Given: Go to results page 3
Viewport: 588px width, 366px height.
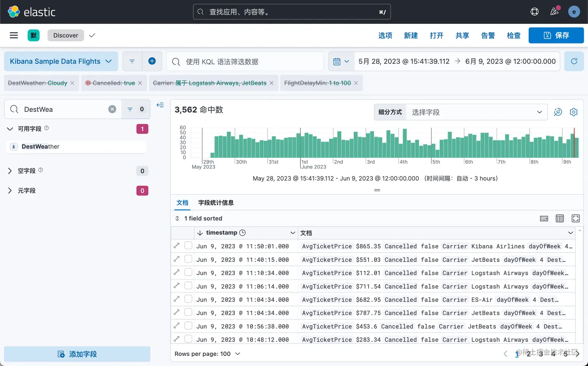Looking at the screenshot, I should (x=541, y=353).
